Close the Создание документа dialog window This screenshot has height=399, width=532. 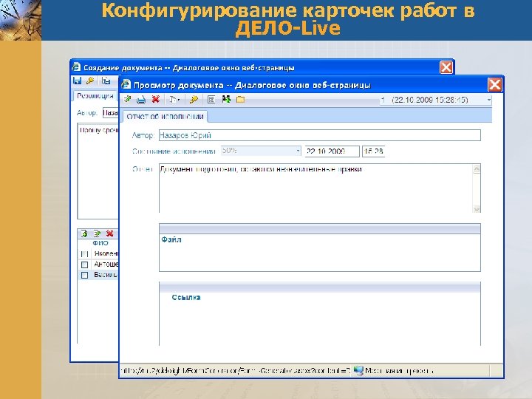click(446, 67)
